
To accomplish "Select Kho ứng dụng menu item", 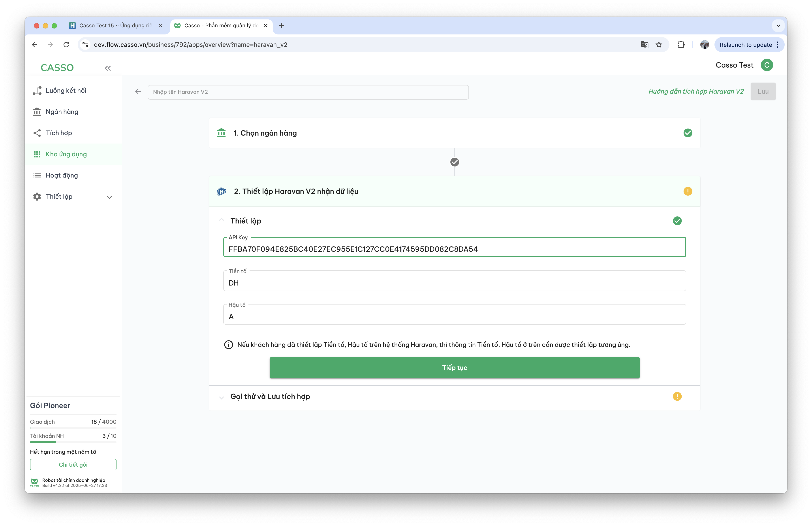I will pos(66,154).
